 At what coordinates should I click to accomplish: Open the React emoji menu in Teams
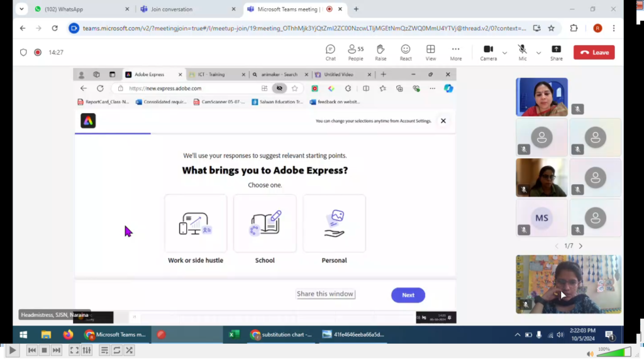click(x=406, y=53)
